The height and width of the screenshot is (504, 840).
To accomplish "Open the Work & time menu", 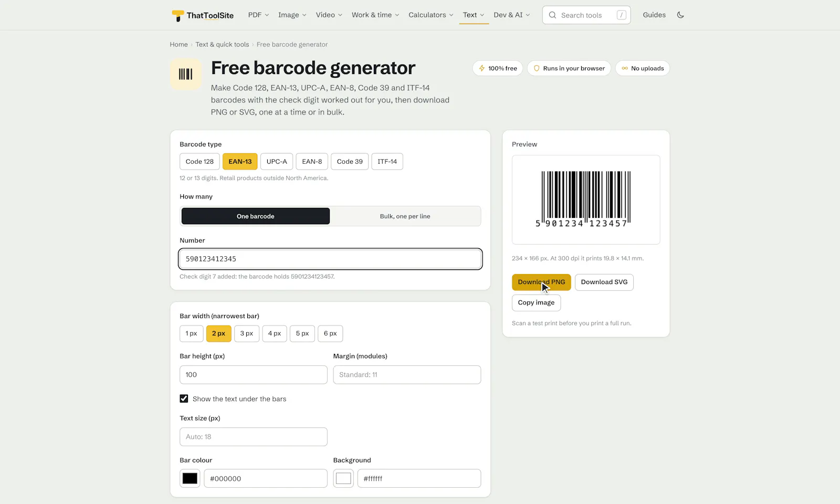I will [375, 15].
